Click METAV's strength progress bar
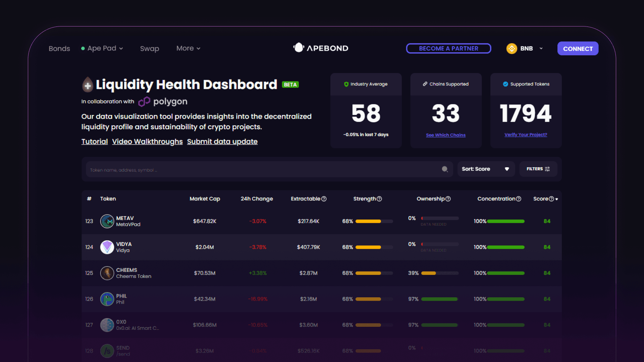 (x=374, y=221)
